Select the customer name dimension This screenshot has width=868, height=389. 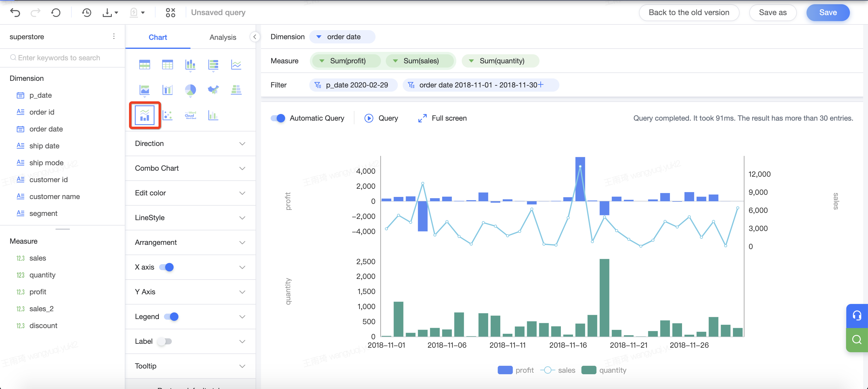tap(54, 196)
